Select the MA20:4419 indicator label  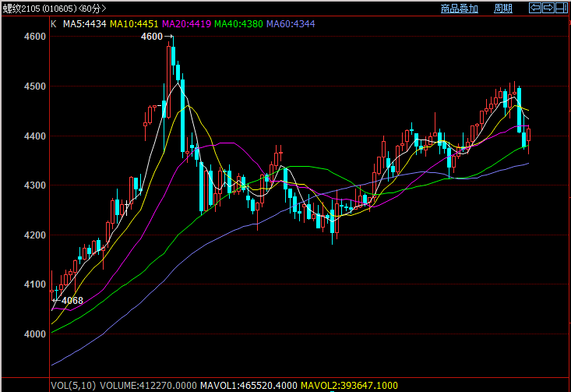(186, 24)
